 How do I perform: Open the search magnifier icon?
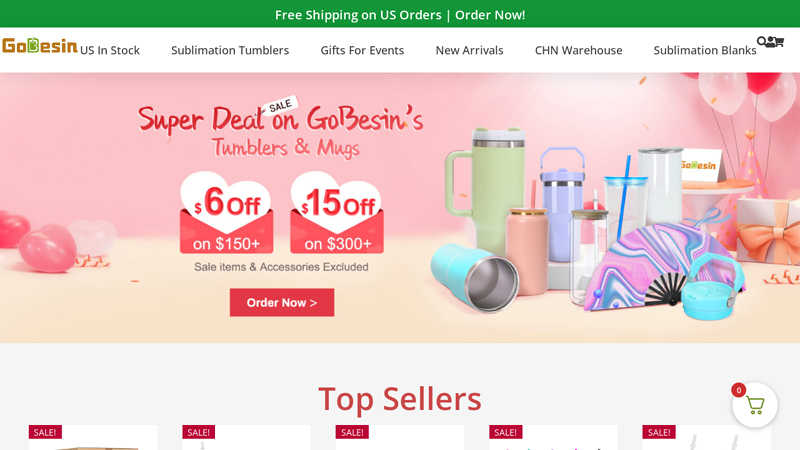point(761,41)
